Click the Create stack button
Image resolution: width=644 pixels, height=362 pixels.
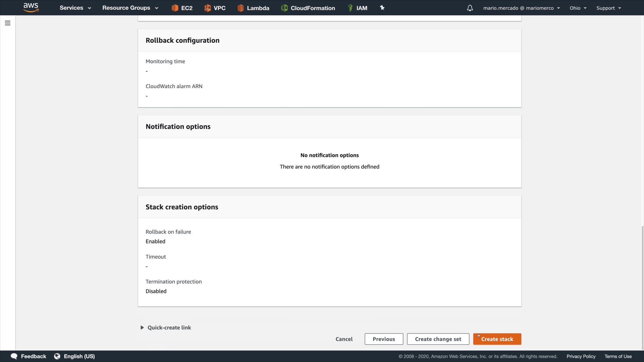(x=497, y=339)
